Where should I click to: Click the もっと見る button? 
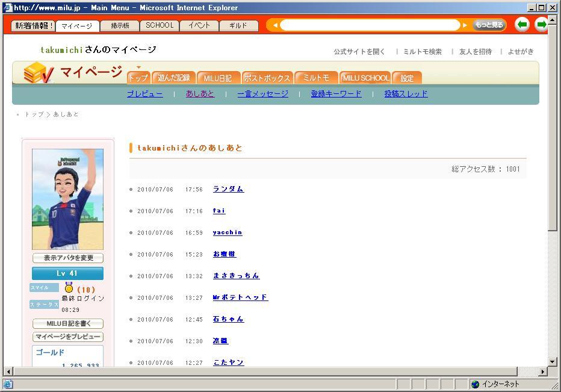tap(489, 25)
